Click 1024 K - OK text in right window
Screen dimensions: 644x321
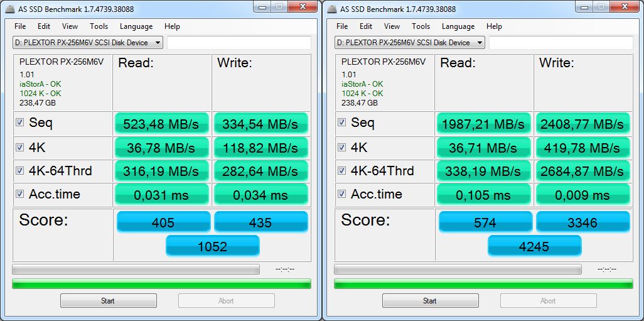tap(362, 94)
